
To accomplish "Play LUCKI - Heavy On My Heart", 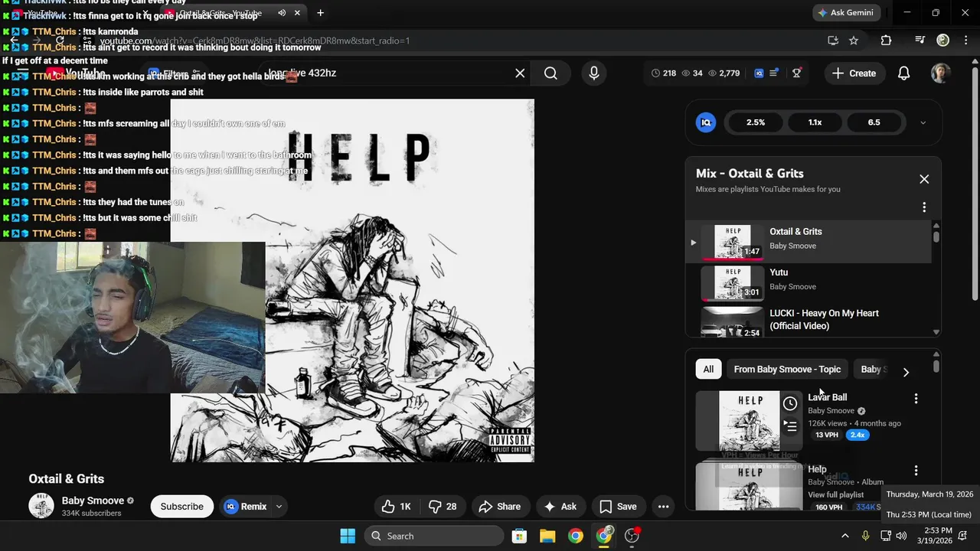I will click(x=808, y=320).
